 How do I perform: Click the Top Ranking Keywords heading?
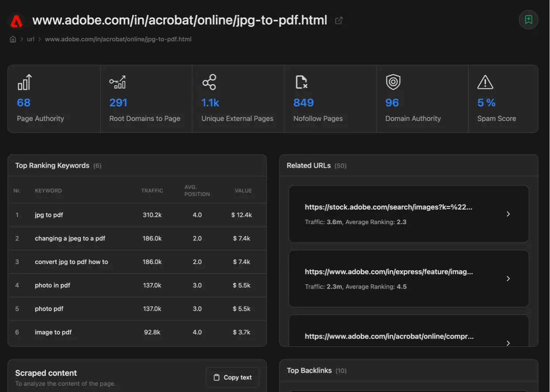pos(52,166)
